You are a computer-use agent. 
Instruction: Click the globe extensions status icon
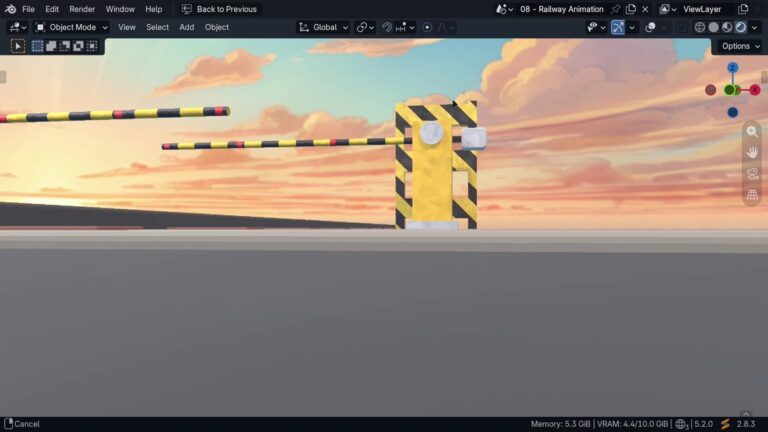(x=681, y=424)
